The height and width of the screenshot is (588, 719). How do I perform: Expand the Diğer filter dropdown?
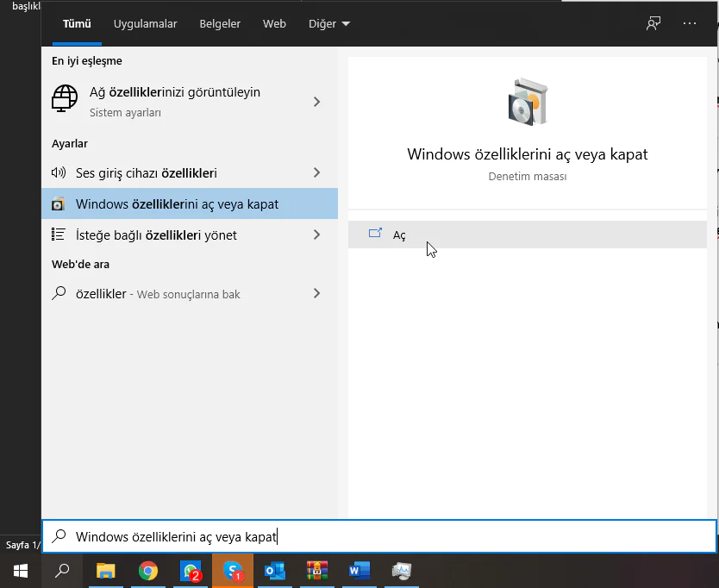click(329, 23)
